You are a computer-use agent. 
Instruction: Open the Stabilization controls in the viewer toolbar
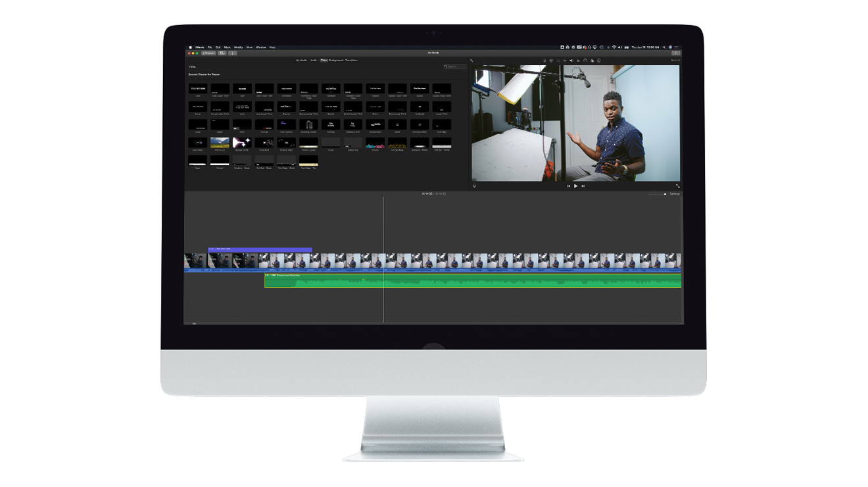565,60
